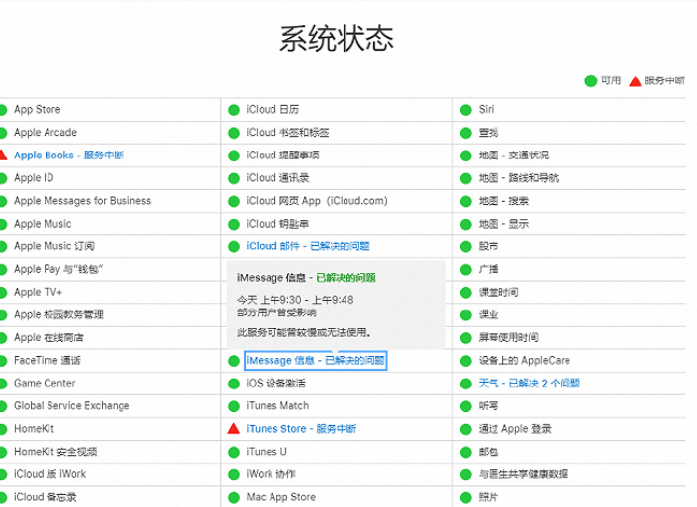This screenshot has width=697, height=507.
Task: Click the Apple 校园教务管理 text
Action: click(59, 315)
